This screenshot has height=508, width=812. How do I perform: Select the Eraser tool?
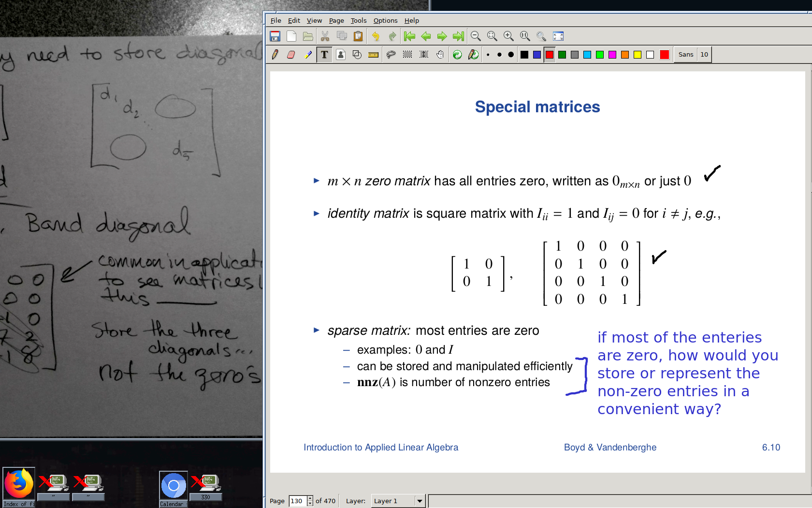point(291,55)
